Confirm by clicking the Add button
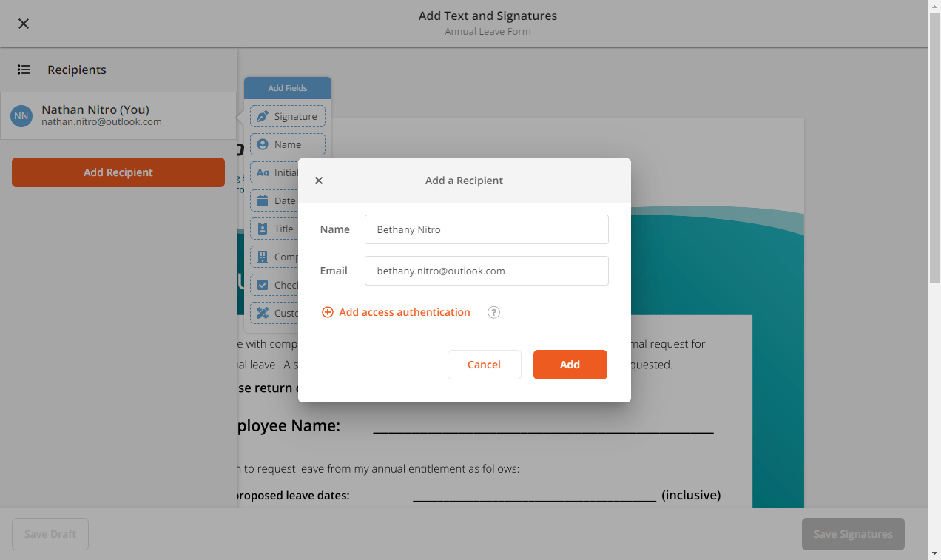Viewport: 941px width, 560px height. click(x=570, y=364)
